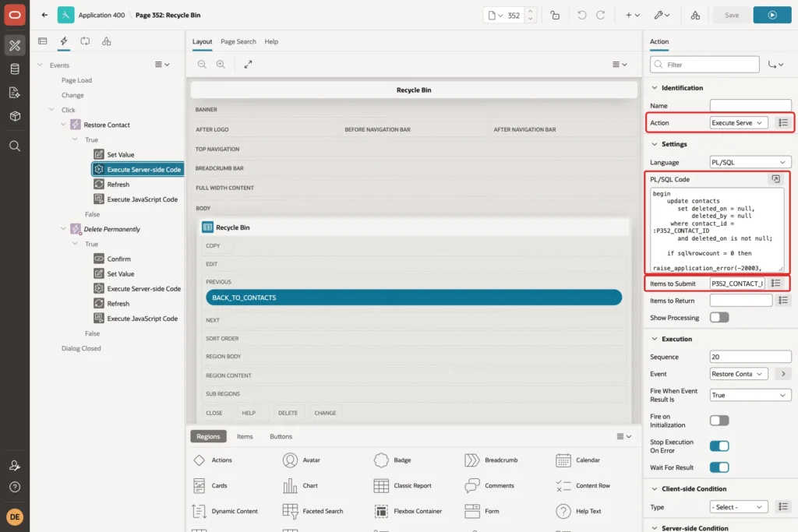Select the Recycle Bin region header
This screenshot has width=798, height=532.
[x=415, y=227]
